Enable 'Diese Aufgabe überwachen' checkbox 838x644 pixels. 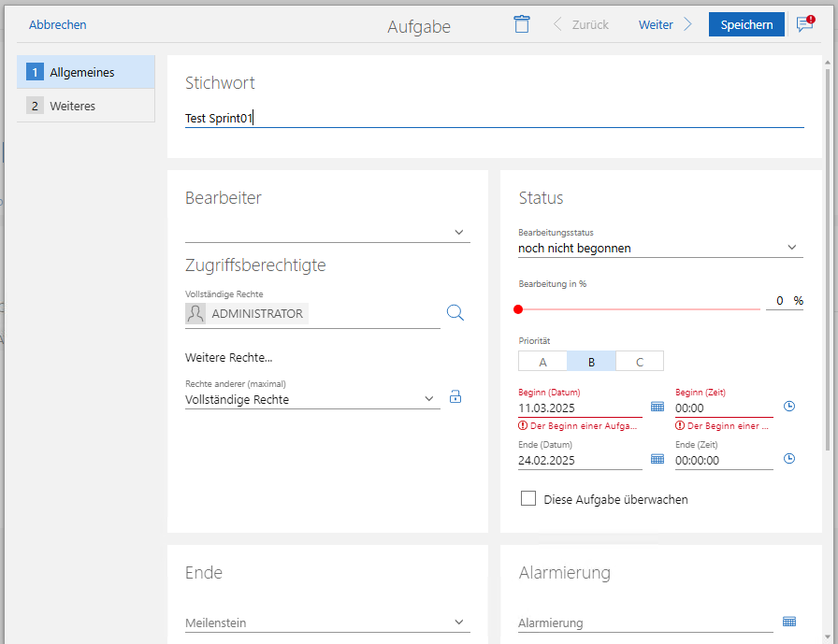pyautogui.click(x=528, y=499)
